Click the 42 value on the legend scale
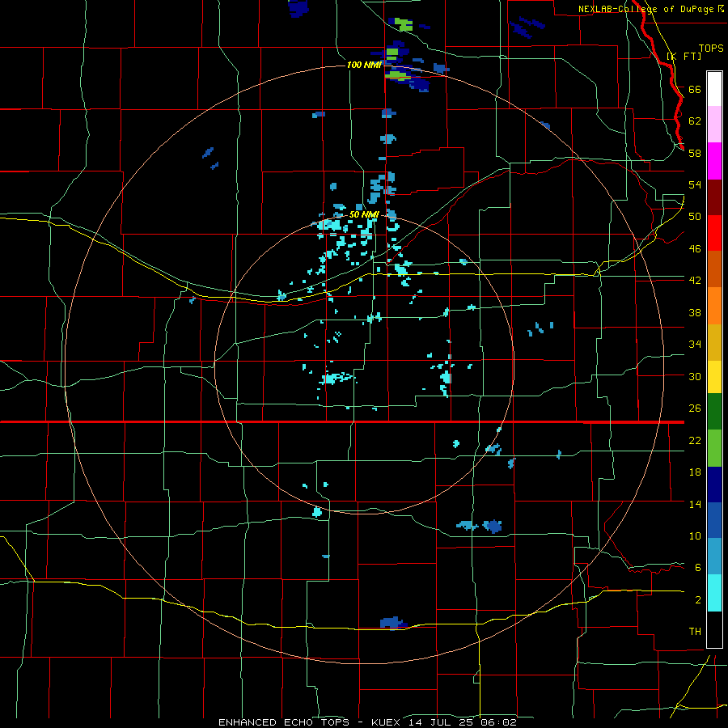728x728 pixels. [x=695, y=280]
